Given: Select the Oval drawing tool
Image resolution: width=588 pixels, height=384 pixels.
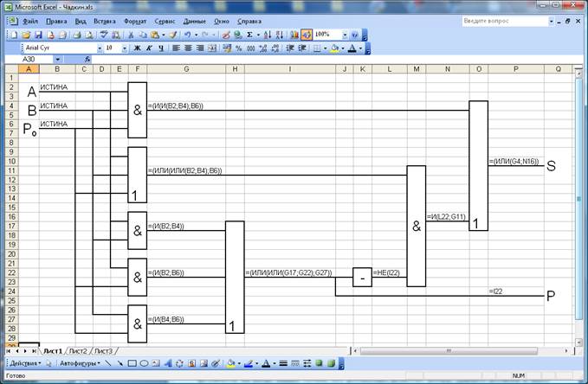Looking at the screenshot, I should (144, 363).
